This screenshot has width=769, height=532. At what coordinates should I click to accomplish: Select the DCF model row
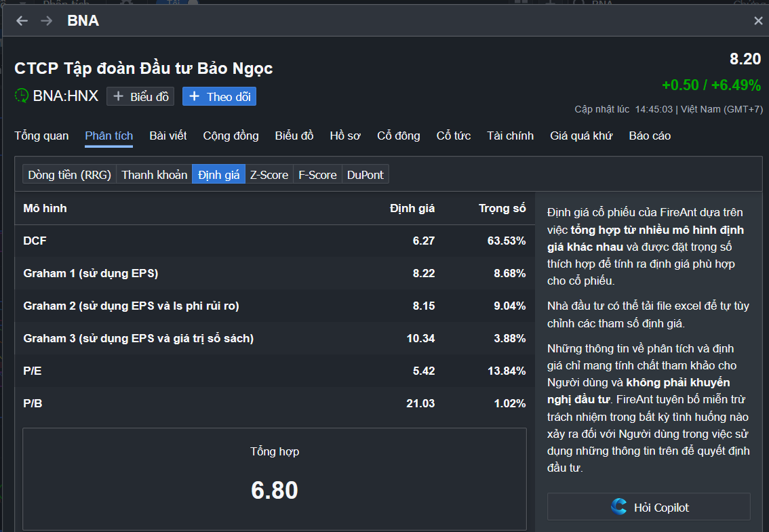[275, 241]
